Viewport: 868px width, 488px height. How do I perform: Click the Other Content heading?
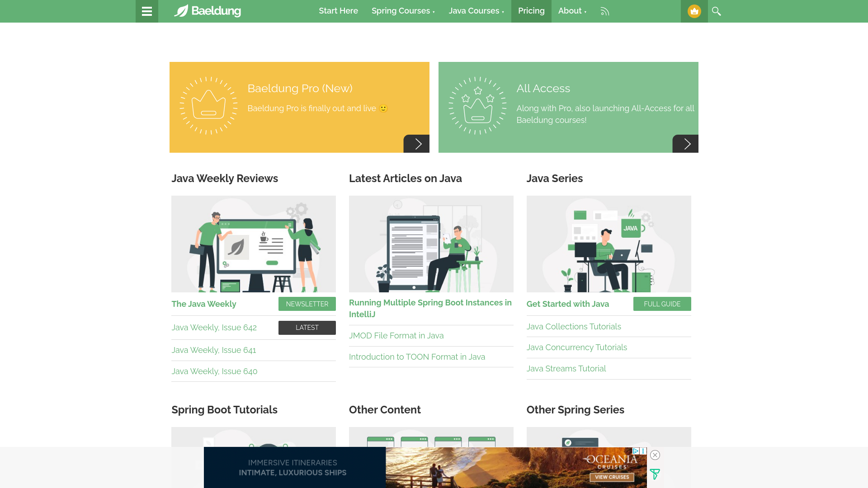[x=385, y=410]
